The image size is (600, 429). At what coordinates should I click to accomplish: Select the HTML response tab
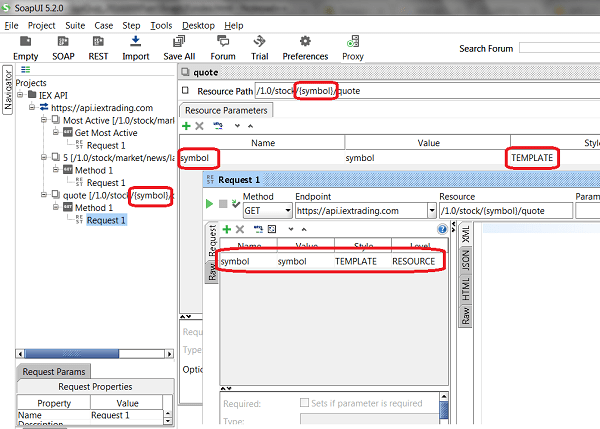[465, 289]
